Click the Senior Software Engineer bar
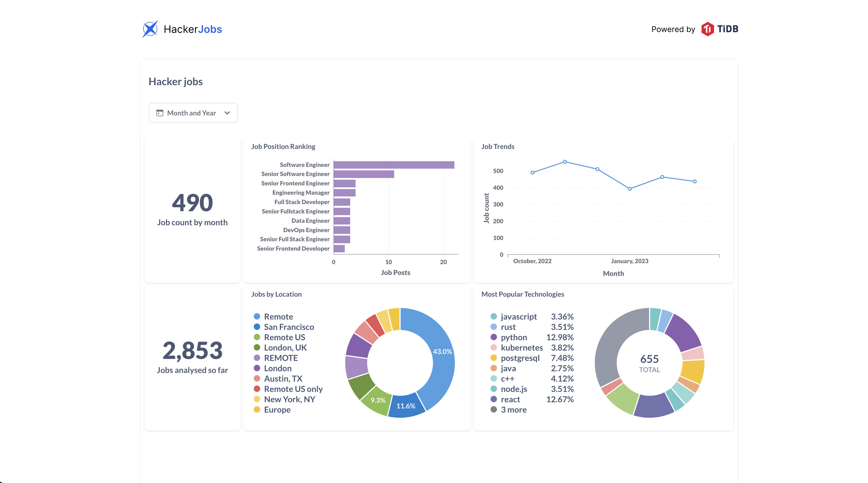 point(364,174)
